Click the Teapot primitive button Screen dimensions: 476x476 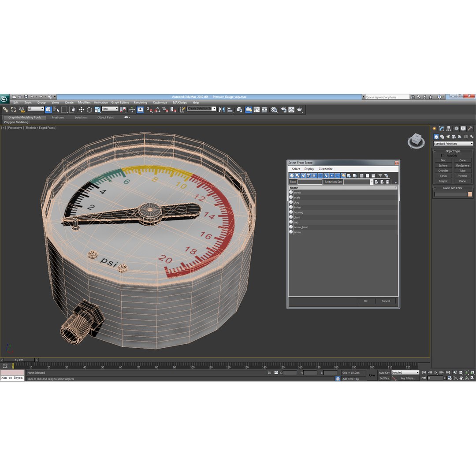(x=443, y=181)
